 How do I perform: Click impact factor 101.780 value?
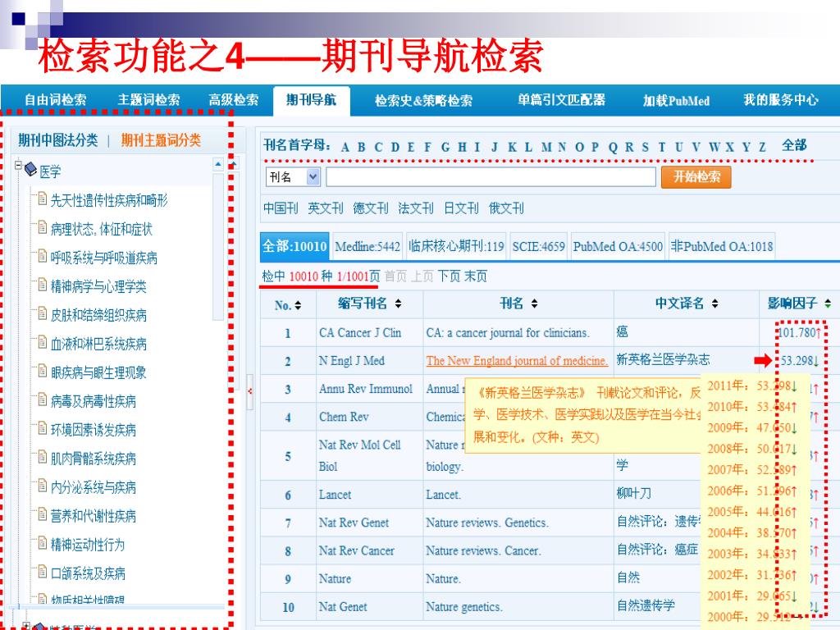point(799,333)
